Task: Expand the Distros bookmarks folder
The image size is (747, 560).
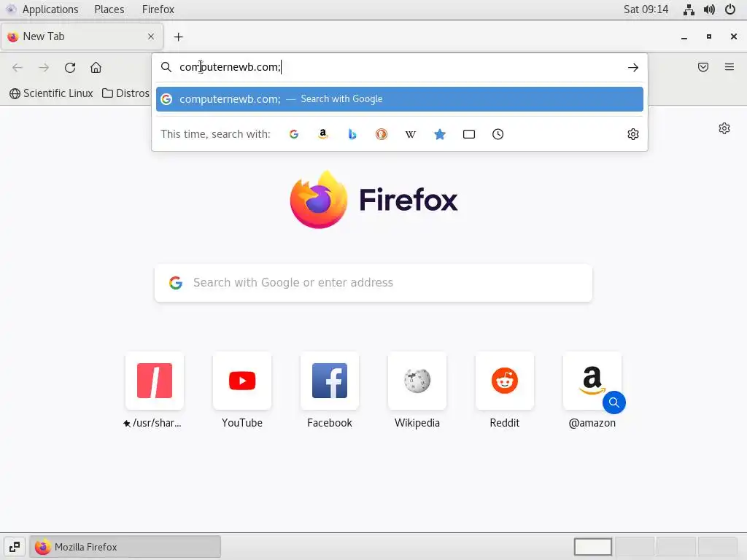Action: coord(125,93)
